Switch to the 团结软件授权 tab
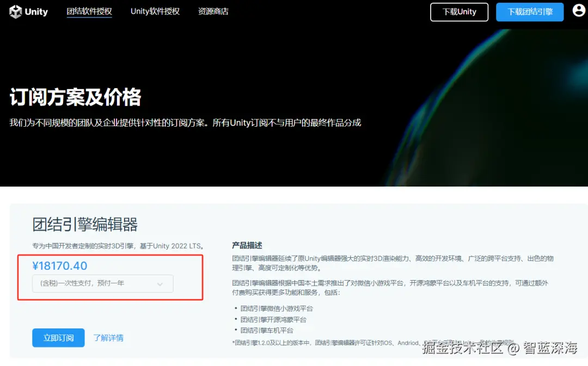The width and height of the screenshot is (588, 366). click(x=89, y=11)
